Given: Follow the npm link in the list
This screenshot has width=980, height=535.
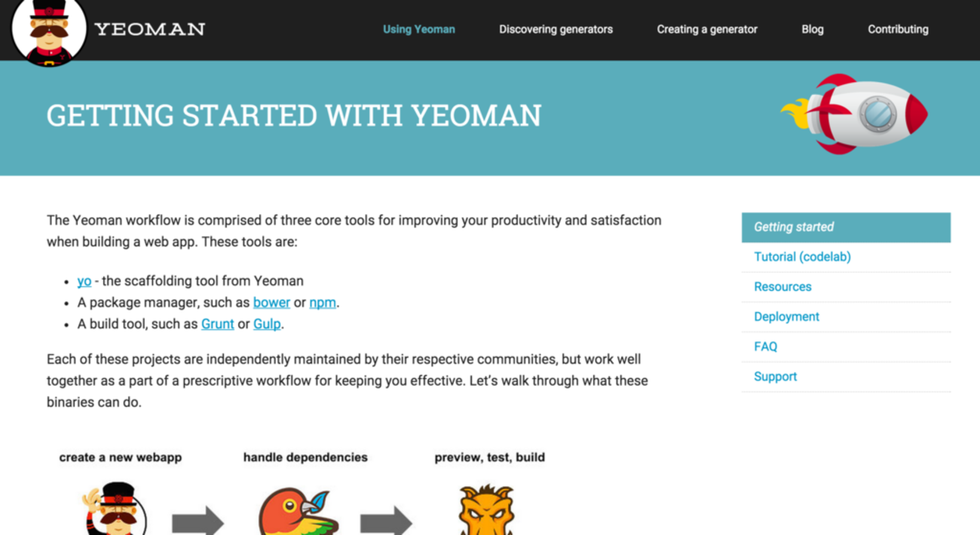Looking at the screenshot, I should point(323,302).
